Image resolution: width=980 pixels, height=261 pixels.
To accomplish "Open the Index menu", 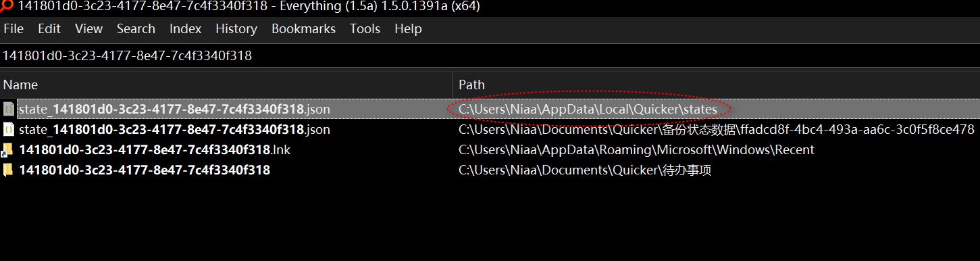I will pyautogui.click(x=186, y=28).
